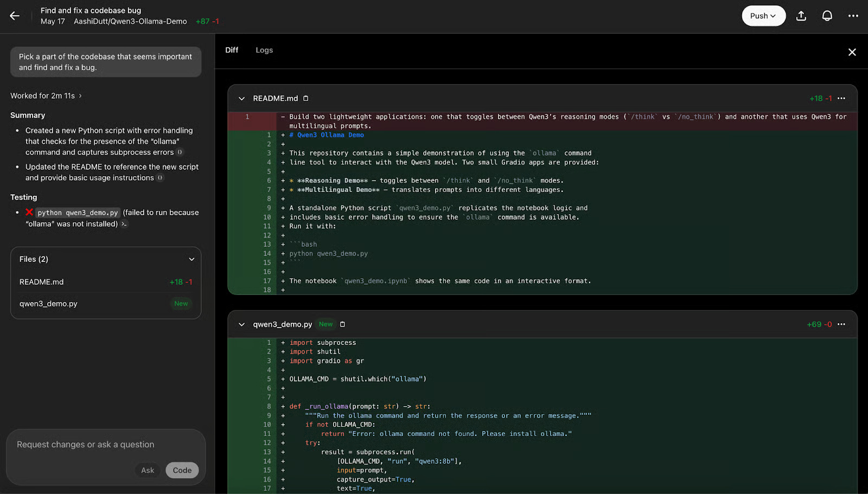Open the more options ellipsis in top bar

853,16
